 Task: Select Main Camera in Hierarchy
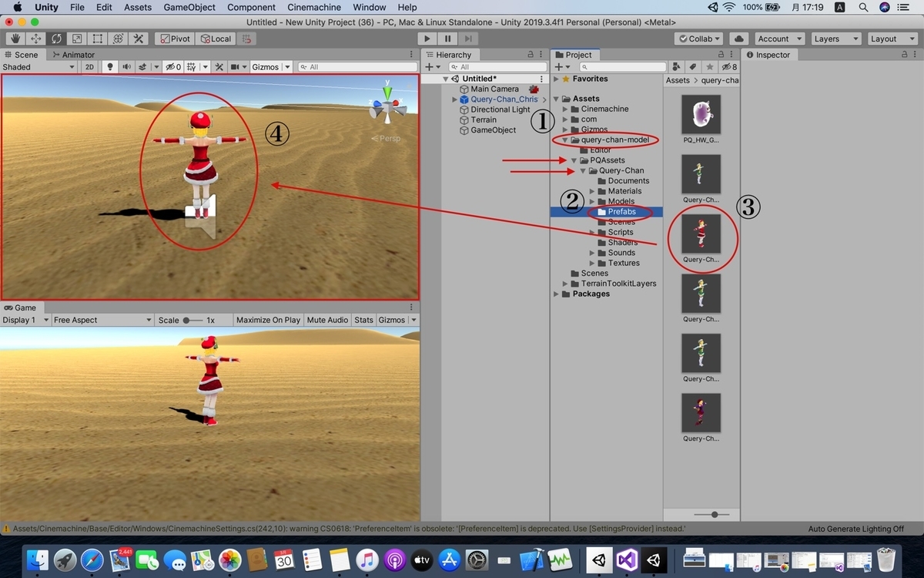click(494, 89)
